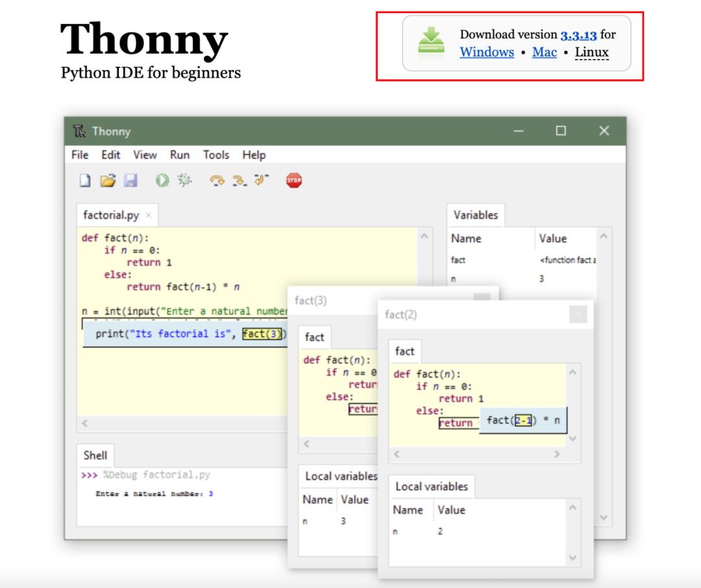The image size is (701, 588).
Task: Click the green download arrow icon
Action: pyautogui.click(x=431, y=43)
